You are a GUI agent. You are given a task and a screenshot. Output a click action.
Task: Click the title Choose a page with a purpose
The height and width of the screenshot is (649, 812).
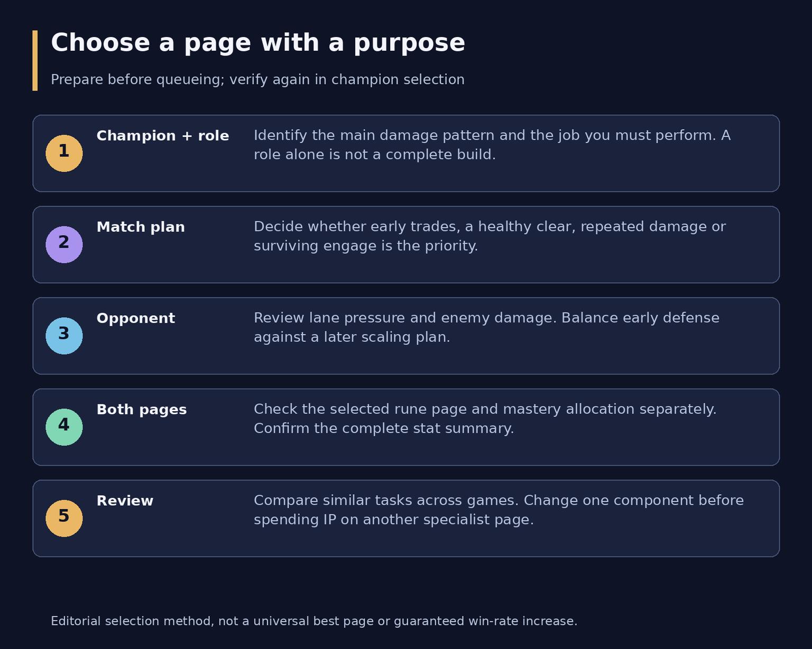click(258, 43)
